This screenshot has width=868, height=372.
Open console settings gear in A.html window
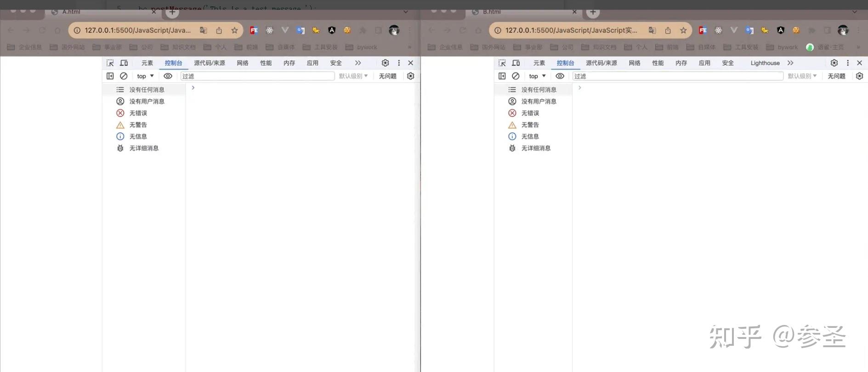(x=411, y=76)
